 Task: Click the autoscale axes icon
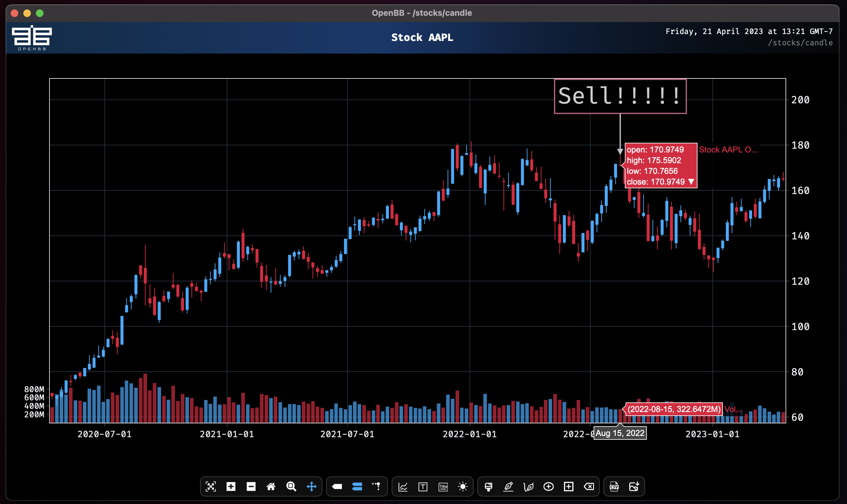pos(210,486)
